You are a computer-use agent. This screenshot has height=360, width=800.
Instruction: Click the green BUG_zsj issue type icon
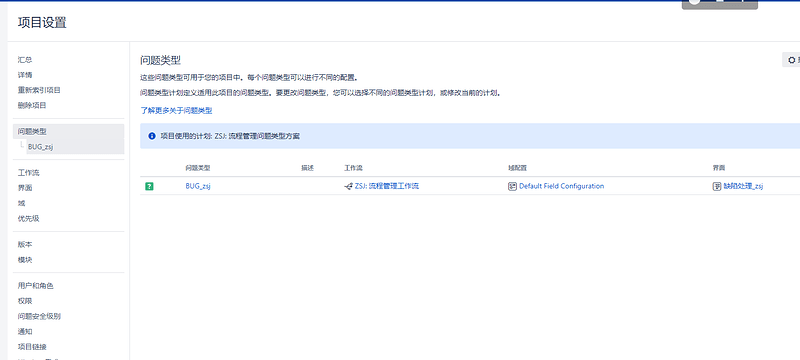point(149,187)
